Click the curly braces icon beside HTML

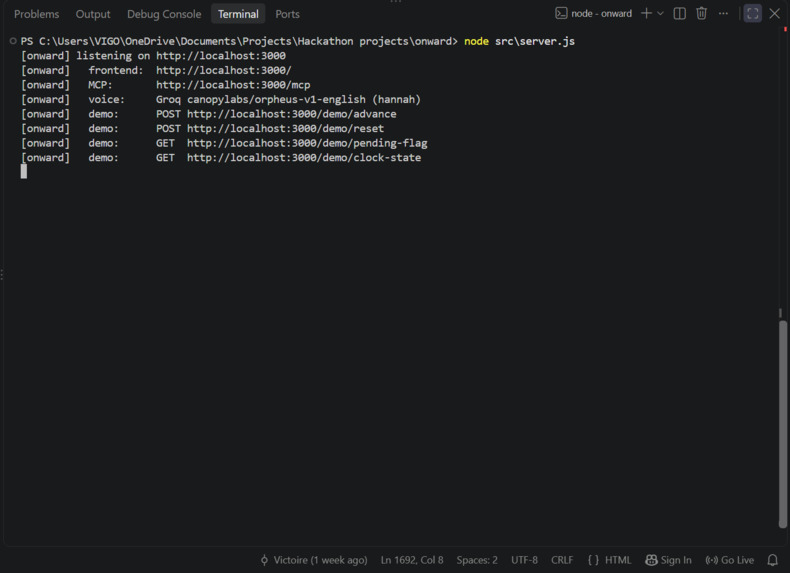click(593, 560)
